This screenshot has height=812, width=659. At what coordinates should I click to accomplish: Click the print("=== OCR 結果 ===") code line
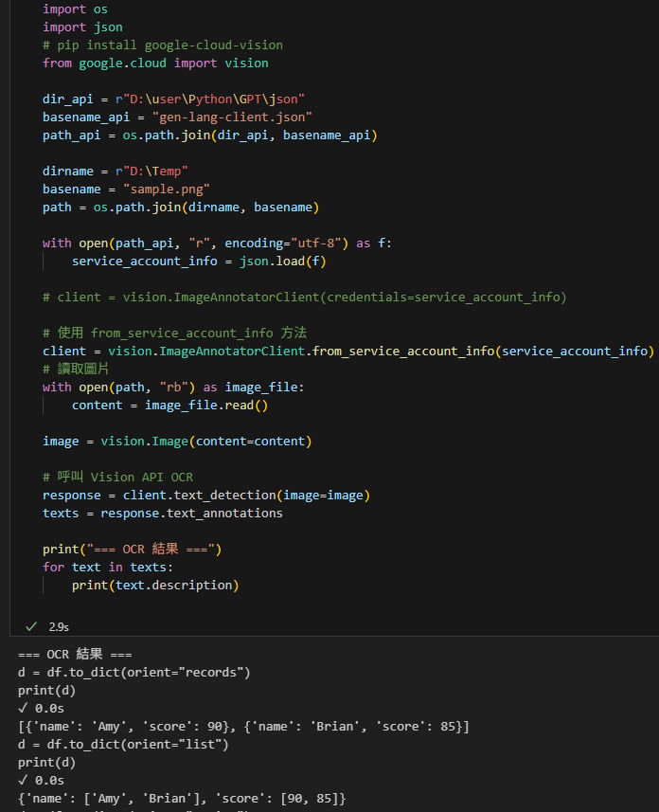[x=132, y=549]
